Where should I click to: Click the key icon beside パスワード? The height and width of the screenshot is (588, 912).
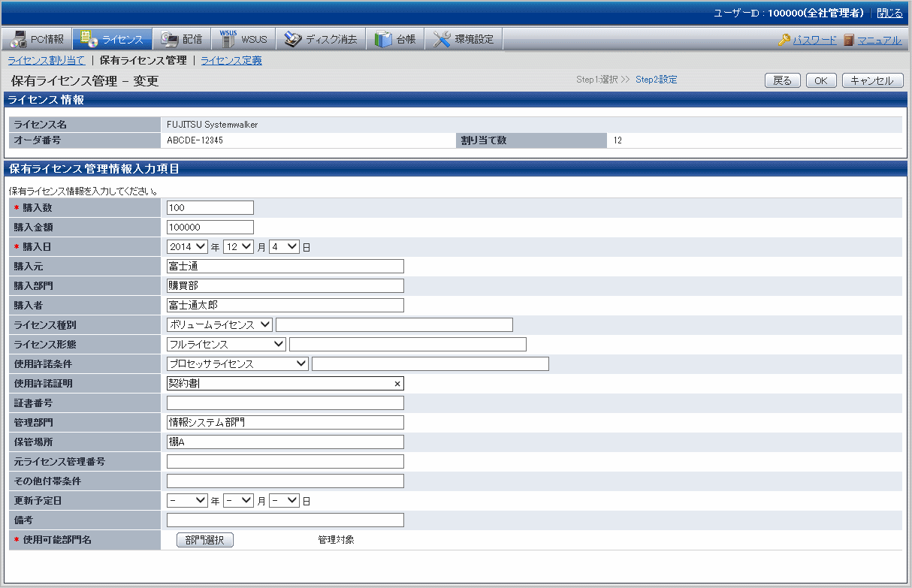pos(784,40)
